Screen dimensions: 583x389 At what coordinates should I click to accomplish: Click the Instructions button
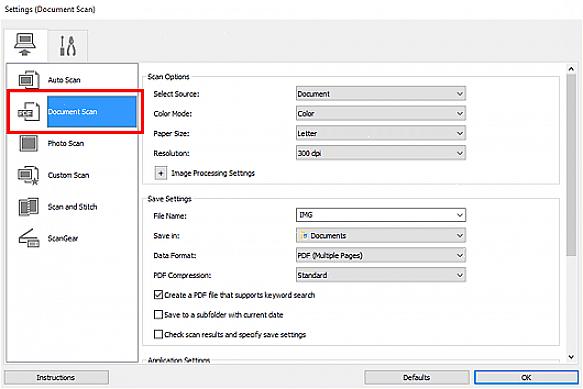57,377
